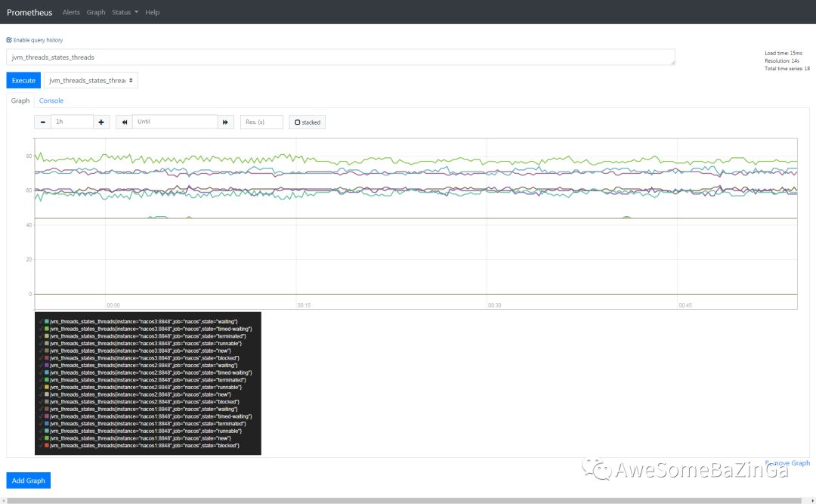Click the Remove Graph link

[x=787, y=463]
